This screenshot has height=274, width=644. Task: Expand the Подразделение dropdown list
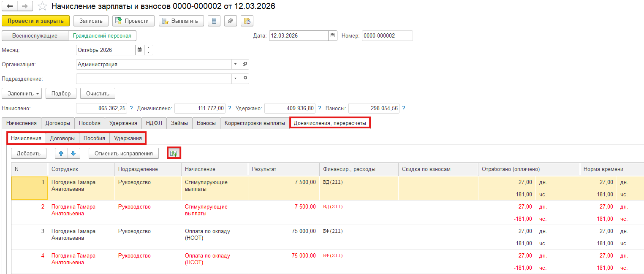click(x=235, y=79)
